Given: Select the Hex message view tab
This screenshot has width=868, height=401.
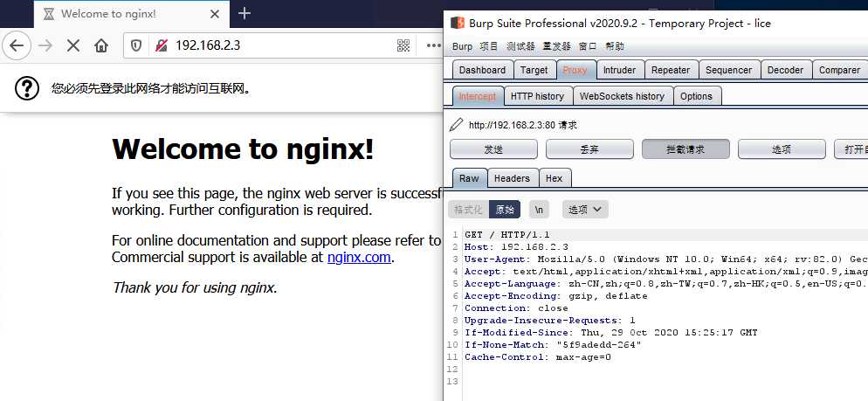Looking at the screenshot, I should [x=555, y=178].
